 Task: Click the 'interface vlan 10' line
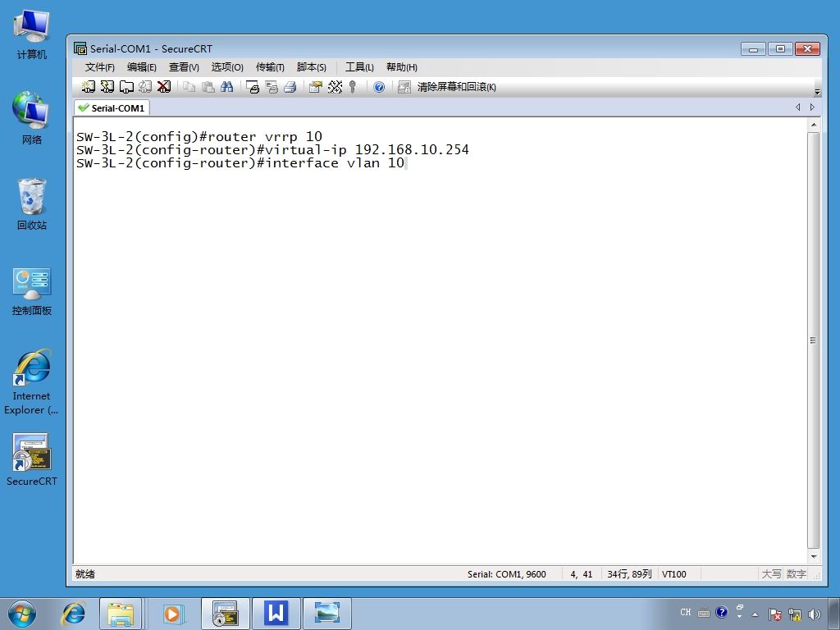(240, 163)
